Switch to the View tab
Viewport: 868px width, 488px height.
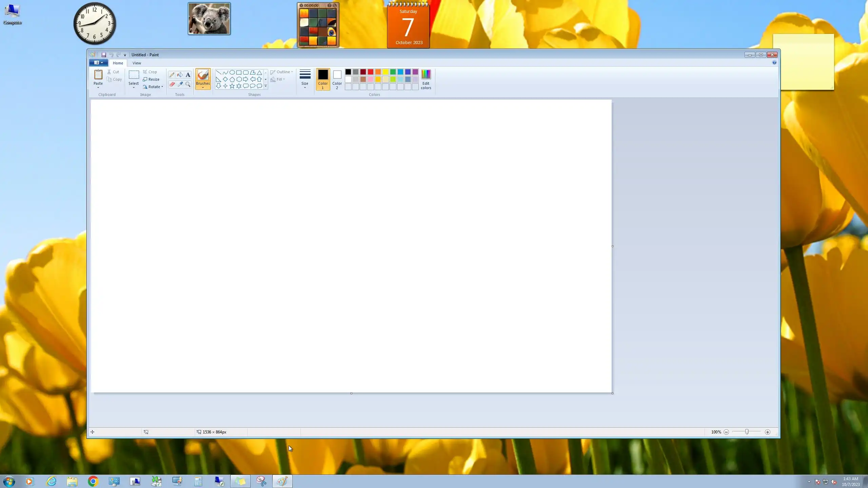tap(137, 63)
